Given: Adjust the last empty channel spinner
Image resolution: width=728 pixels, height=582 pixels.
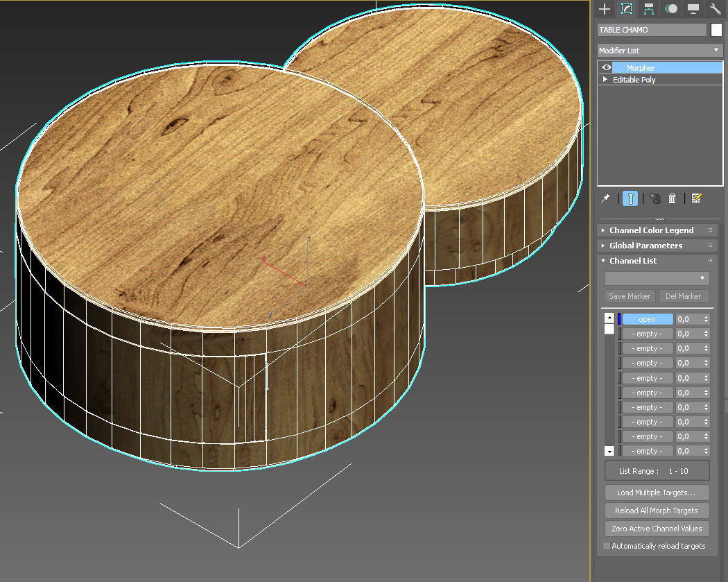Looking at the screenshot, I should coord(707,451).
